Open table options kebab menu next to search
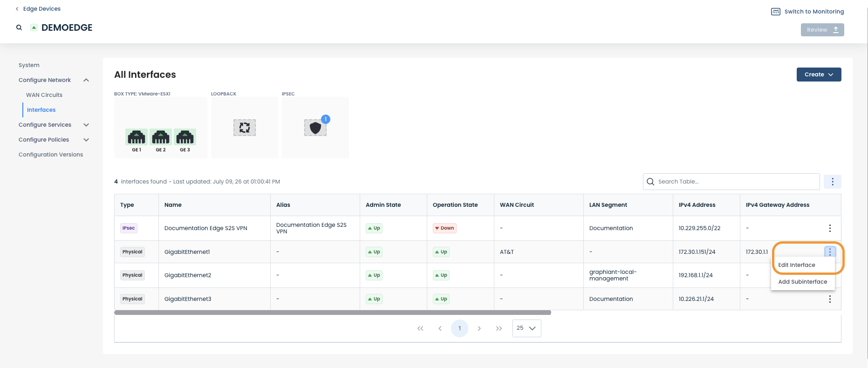 tap(833, 182)
